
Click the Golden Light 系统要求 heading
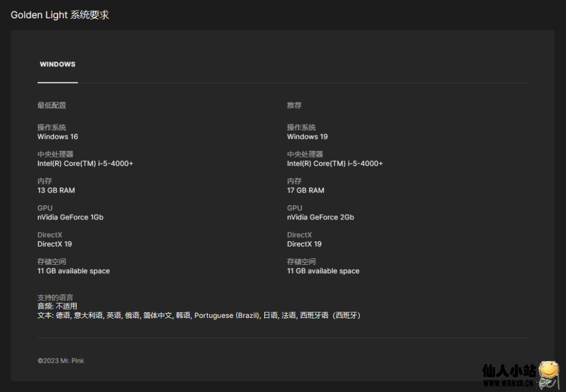pyautogui.click(x=60, y=15)
